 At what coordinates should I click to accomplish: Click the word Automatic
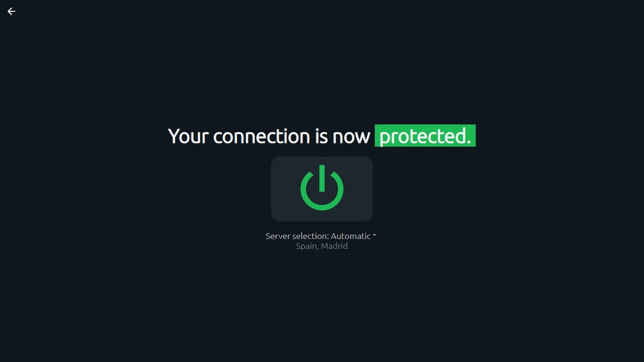click(351, 236)
